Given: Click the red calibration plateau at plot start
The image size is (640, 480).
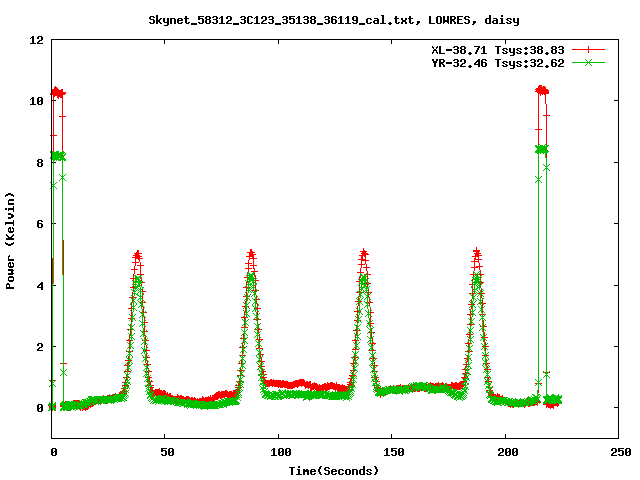Looking at the screenshot, I should pyautogui.click(x=58, y=93).
